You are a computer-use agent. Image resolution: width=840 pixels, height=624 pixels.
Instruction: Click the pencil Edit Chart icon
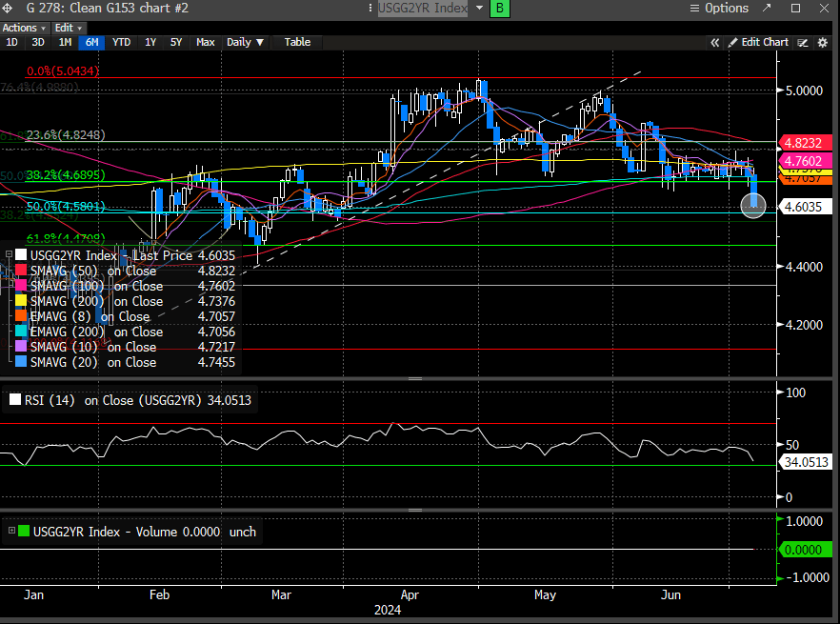pos(733,42)
